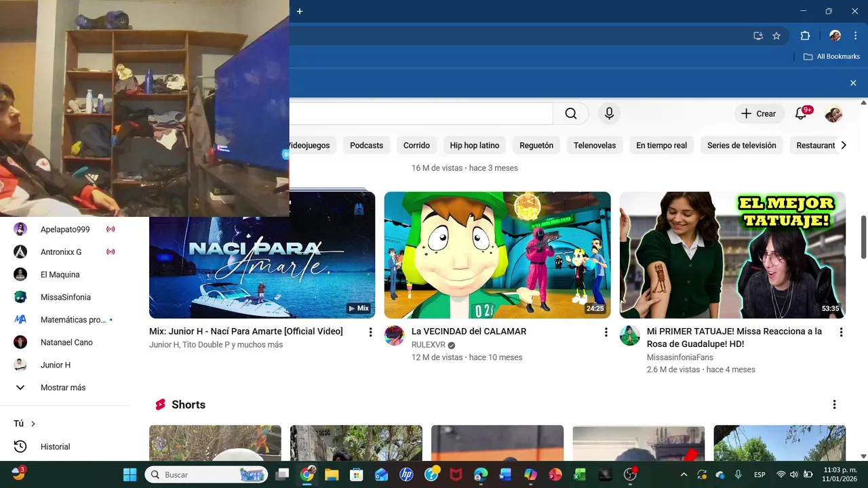
Task: Open PowerPoint from taskbar
Action: [x=555, y=474]
